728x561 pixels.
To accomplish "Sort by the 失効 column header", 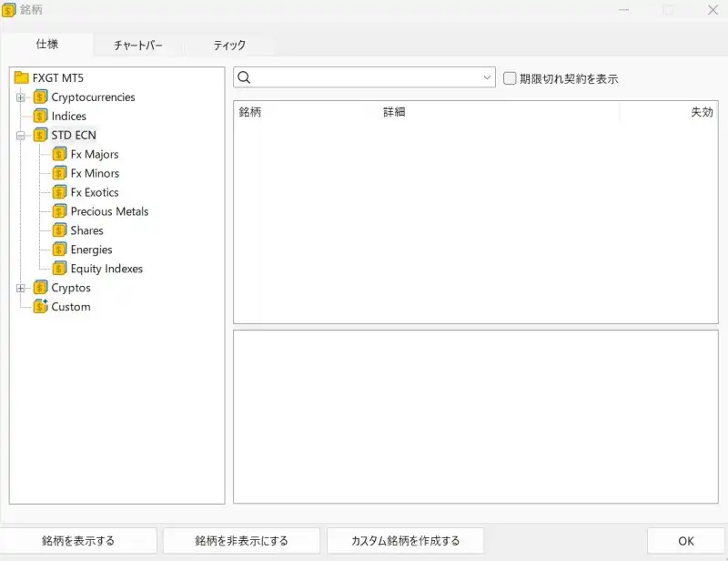I will pyautogui.click(x=702, y=112).
